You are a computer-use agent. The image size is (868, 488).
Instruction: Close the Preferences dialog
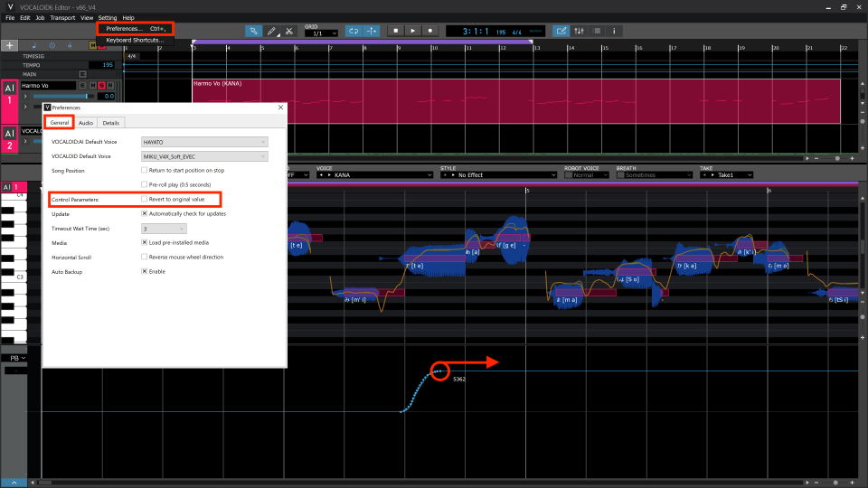coord(280,108)
